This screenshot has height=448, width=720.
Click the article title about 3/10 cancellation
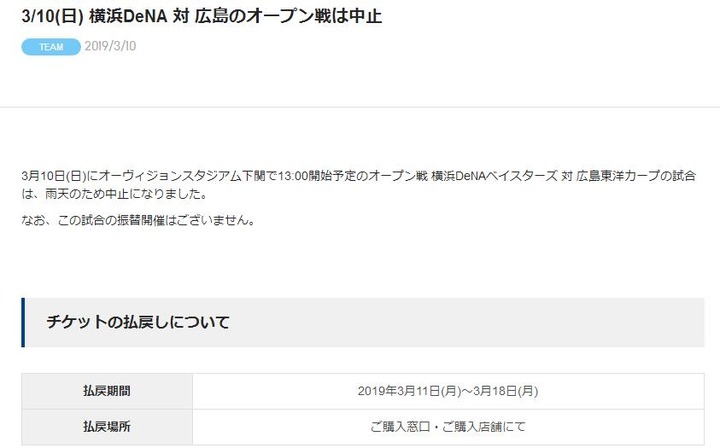point(202,17)
